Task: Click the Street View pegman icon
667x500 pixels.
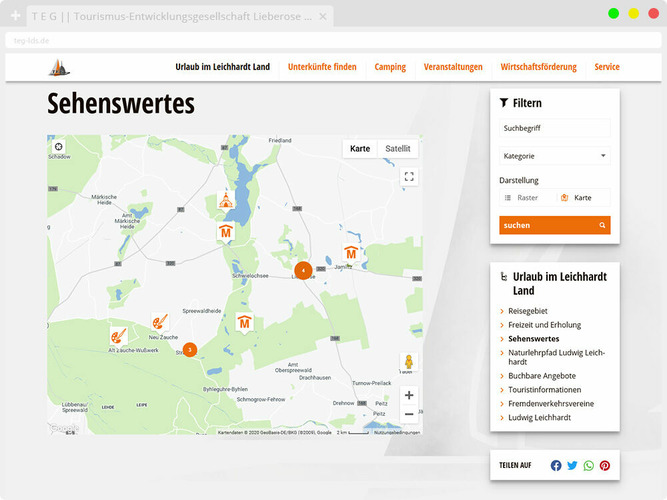Action: coord(408,362)
